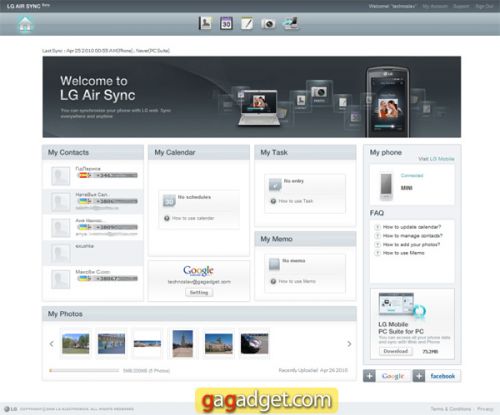The image size is (500, 415).
Task: Open the Calendar toolbar icon
Action: [x=226, y=23]
